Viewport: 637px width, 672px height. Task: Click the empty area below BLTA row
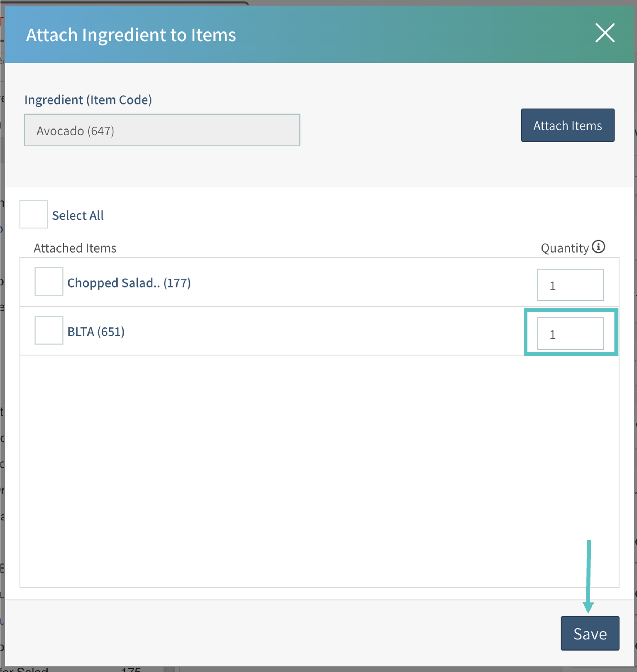click(319, 469)
